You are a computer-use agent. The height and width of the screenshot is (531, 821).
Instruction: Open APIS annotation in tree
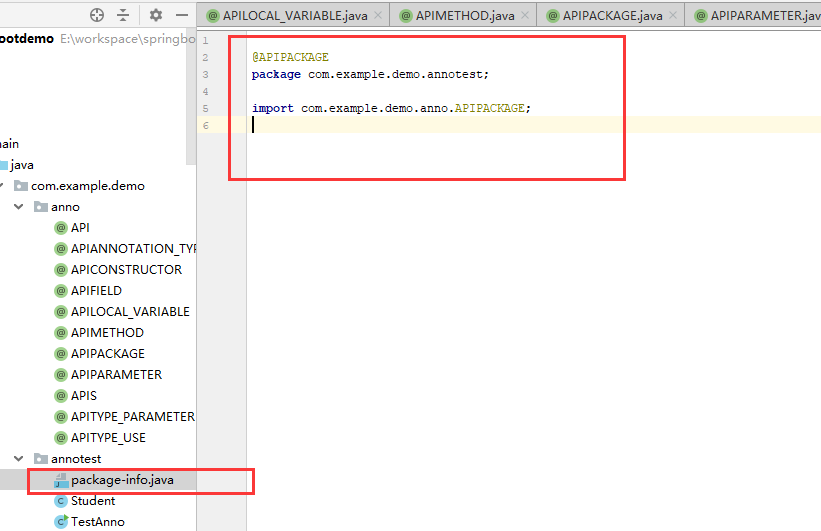[x=84, y=395]
